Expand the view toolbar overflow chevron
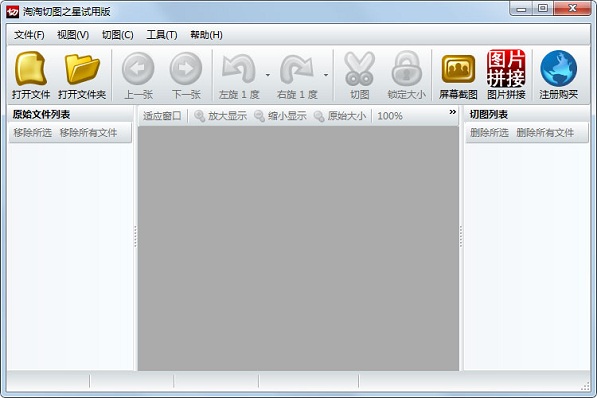 pyautogui.click(x=452, y=112)
